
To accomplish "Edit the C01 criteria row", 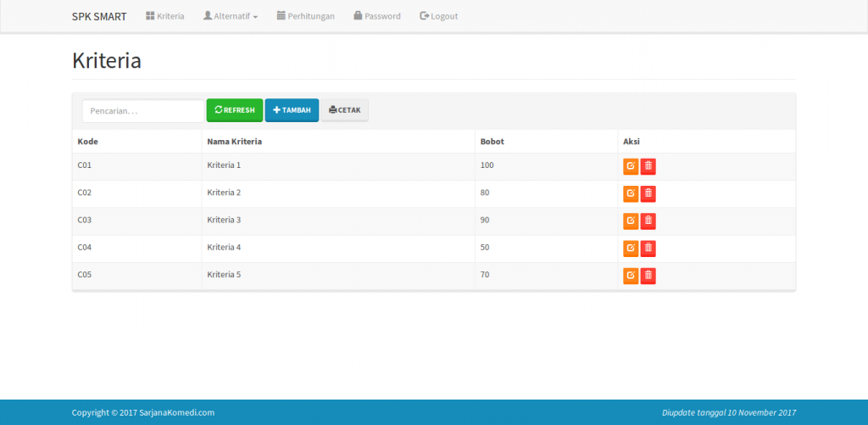I will point(631,166).
